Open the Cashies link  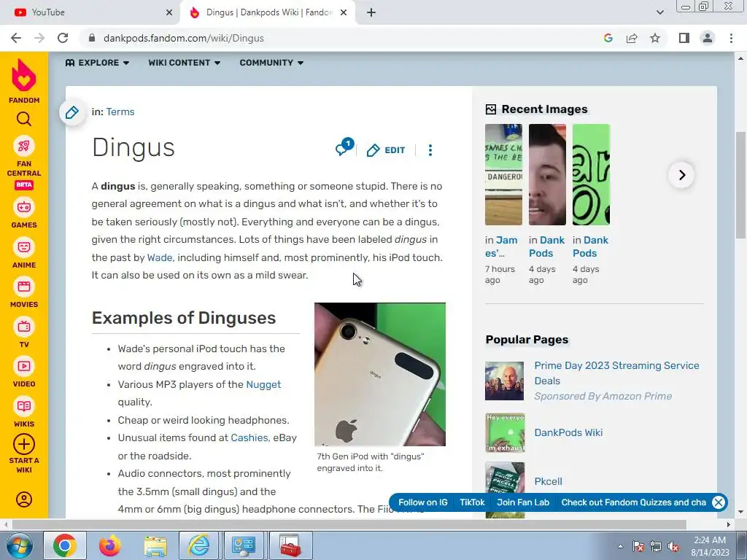point(249,437)
